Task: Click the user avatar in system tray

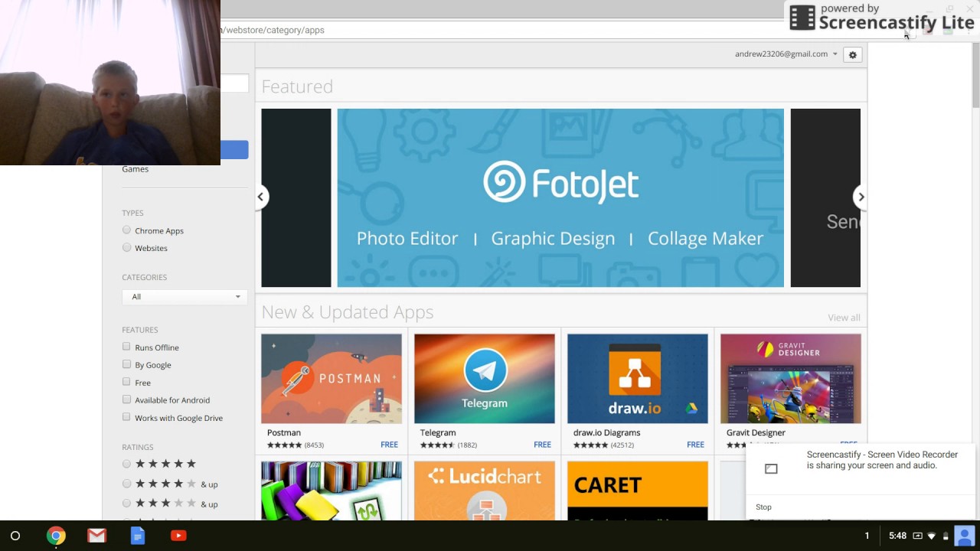Action: 965,536
